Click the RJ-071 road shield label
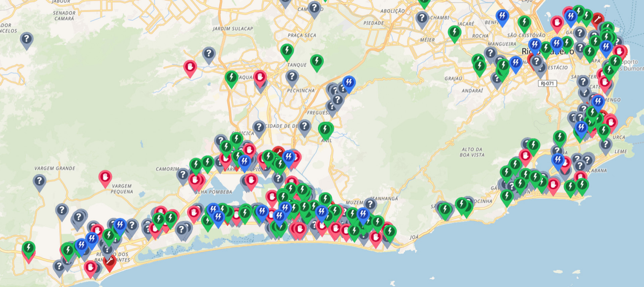The height and width of the screenshot is (287, 644). tap(547, 83)
